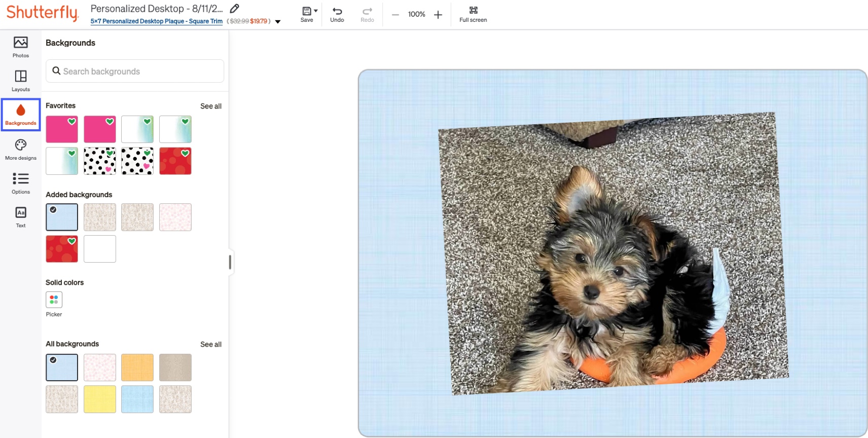Select second beige floral added background
The width and height of the screenshot is (868, 438).
pos(99,217)
